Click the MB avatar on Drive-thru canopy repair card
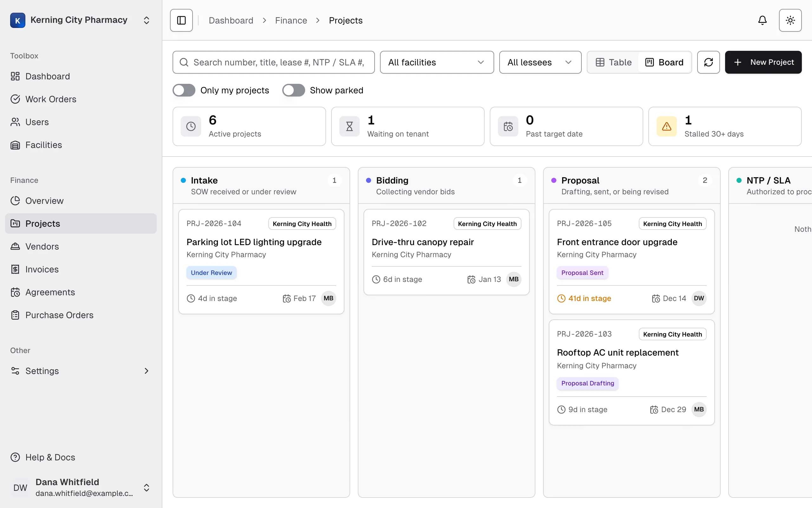Image resolution: width=812 pixels, height=508 pixels. point(514,279)
